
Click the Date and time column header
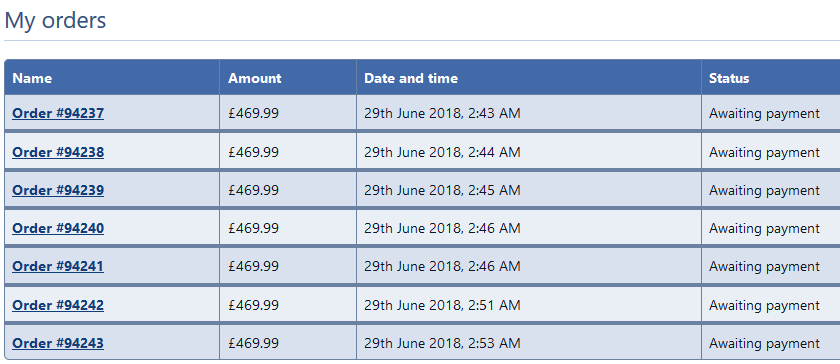click(411, 78)
